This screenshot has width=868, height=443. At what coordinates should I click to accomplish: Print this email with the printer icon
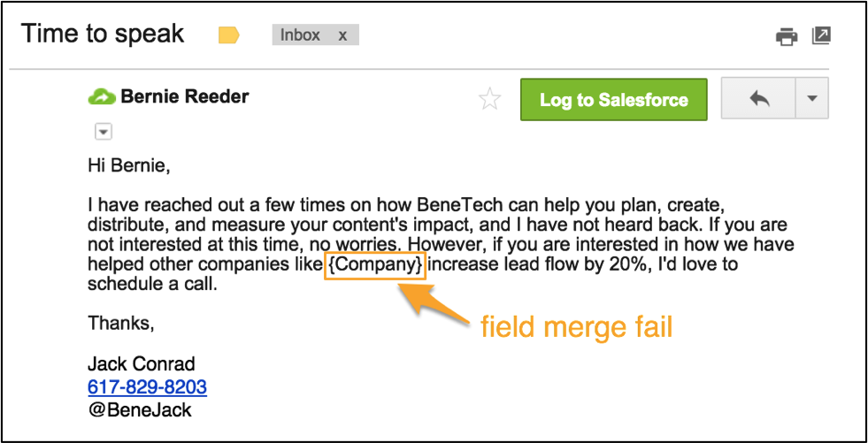[x=787, y=37]
